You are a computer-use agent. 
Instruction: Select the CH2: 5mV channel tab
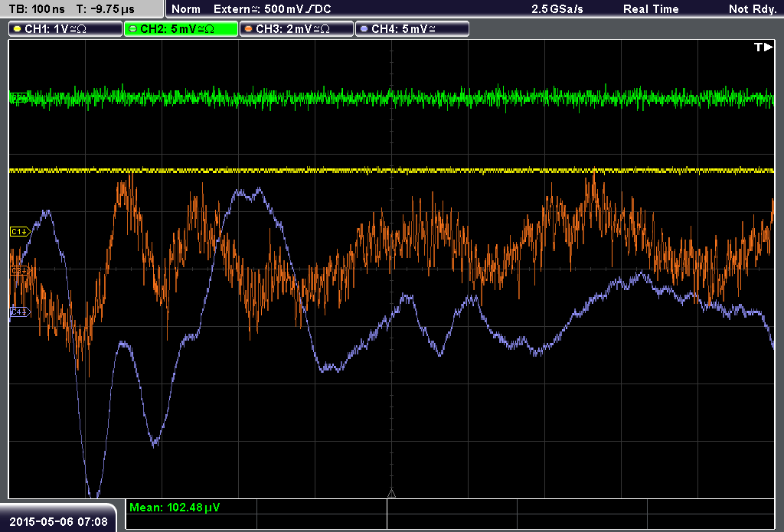(x=181, y=29)
